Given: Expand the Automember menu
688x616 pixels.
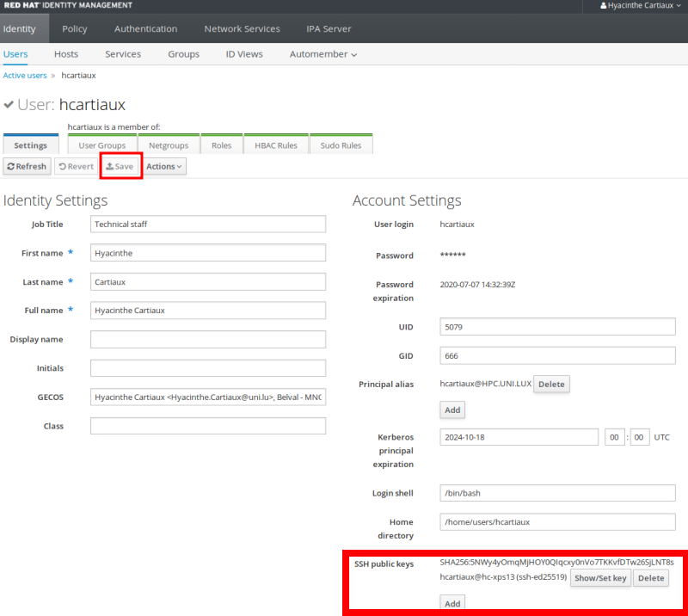Looking at the screenshot, I should pos(322,54).
